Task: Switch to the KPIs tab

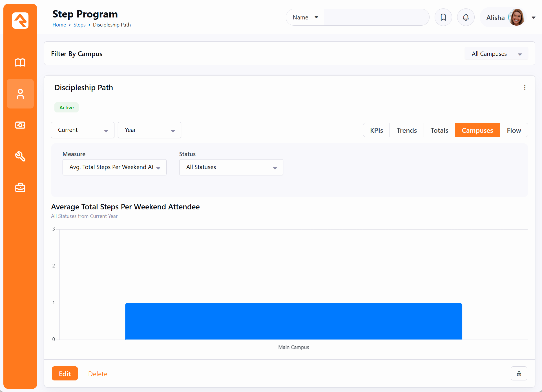Action: (376, 130)
